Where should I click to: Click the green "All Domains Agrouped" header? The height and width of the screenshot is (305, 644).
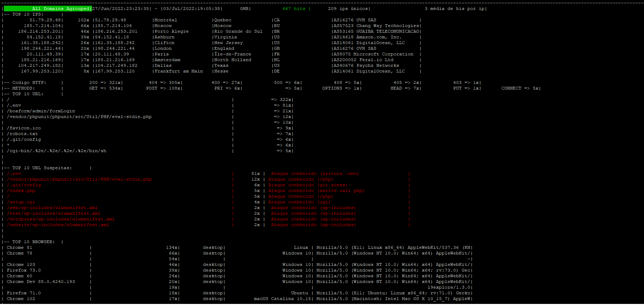click(47, 9)
